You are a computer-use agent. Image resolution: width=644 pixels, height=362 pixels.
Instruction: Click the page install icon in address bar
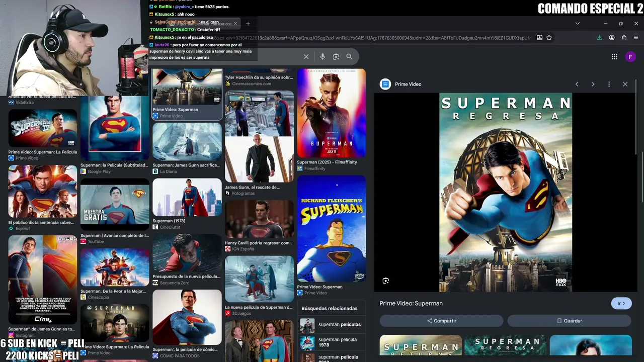pos(539,38)
